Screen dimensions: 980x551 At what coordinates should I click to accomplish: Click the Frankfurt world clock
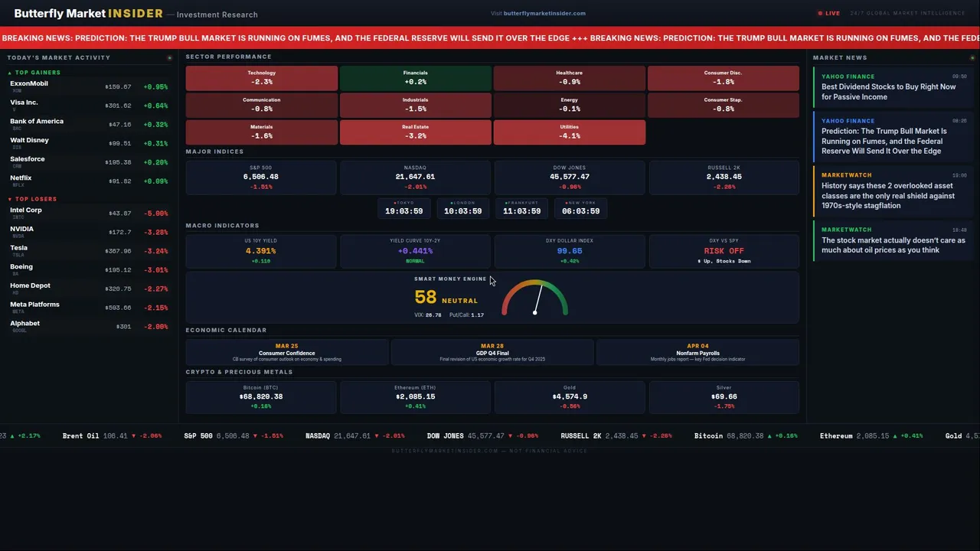(x=522, y=208)
